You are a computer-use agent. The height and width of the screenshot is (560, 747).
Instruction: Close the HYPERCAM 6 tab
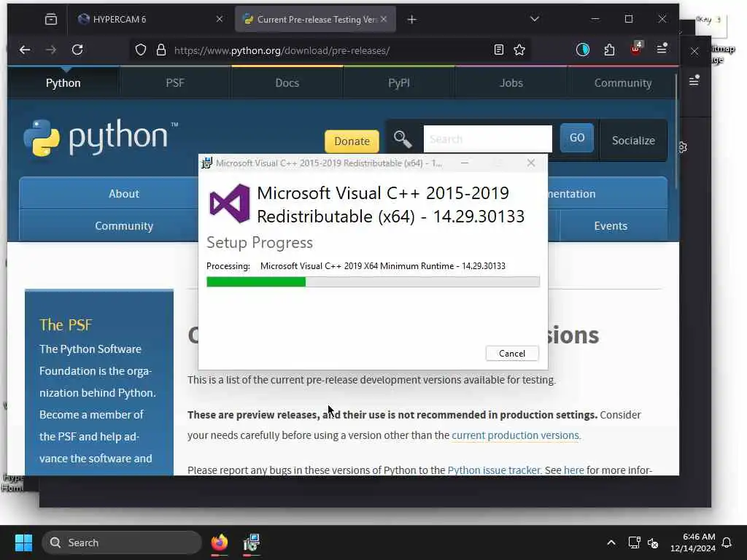tap(219, 19)
